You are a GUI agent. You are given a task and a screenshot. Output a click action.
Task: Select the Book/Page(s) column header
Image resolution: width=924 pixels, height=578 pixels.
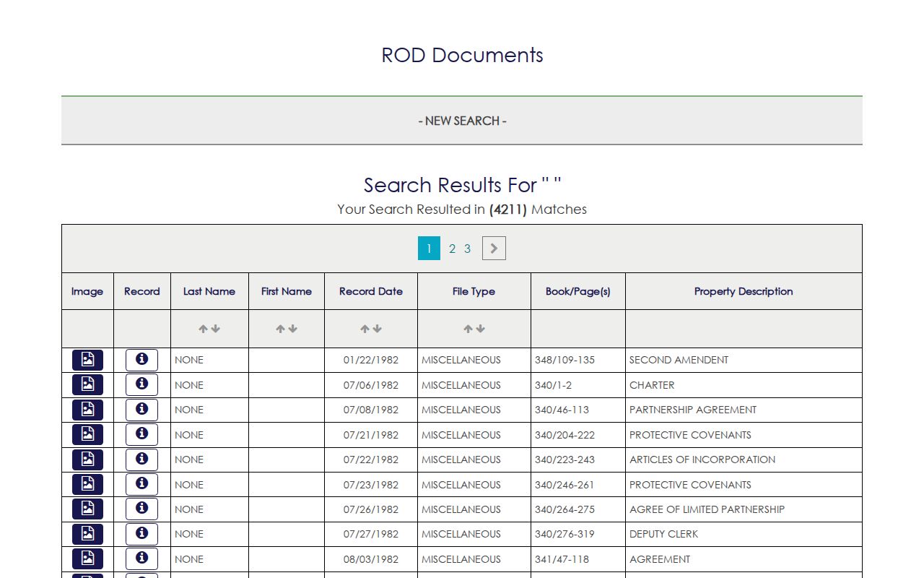point(578,292)
